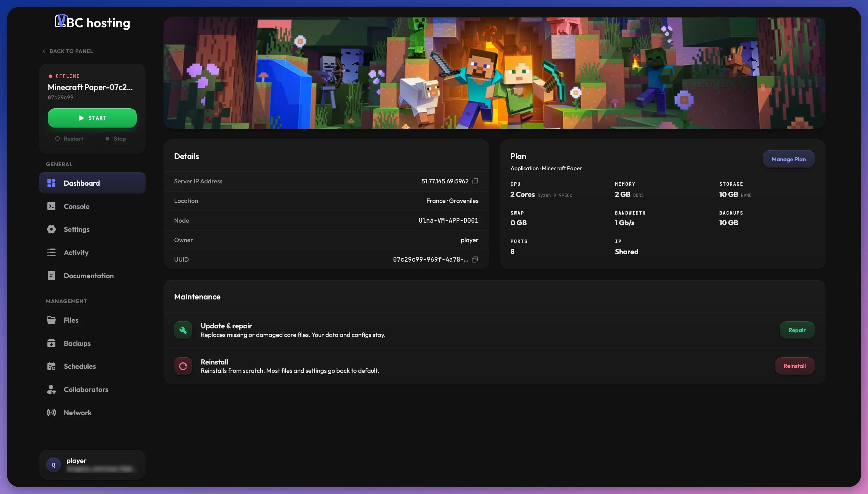Copy the server UUID
Image resolution: width=868 pixels, height=494 pixels.
click(475, 259)
